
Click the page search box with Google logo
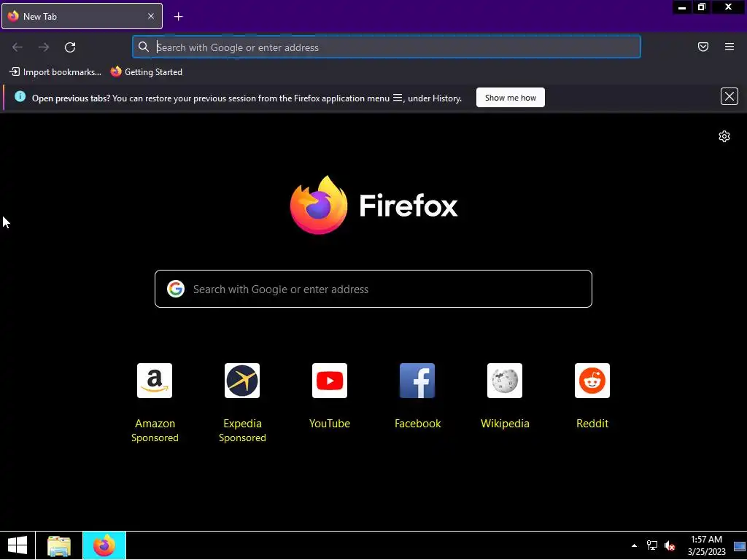tap(373, 289)
